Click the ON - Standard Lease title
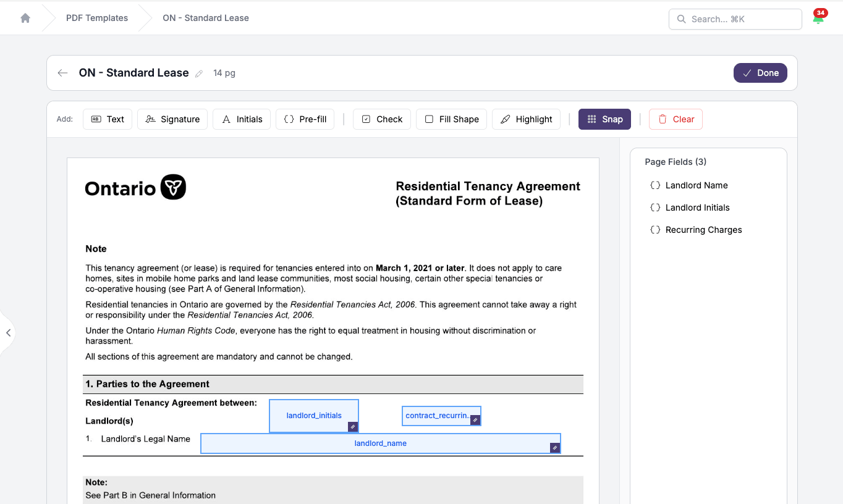The image size is (843, 504). tap(133, 73)
